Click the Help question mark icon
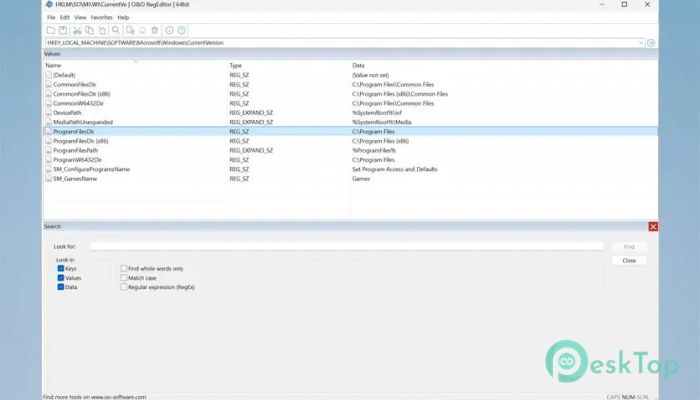The image size is (700, 400). click(x=181, y=30)
